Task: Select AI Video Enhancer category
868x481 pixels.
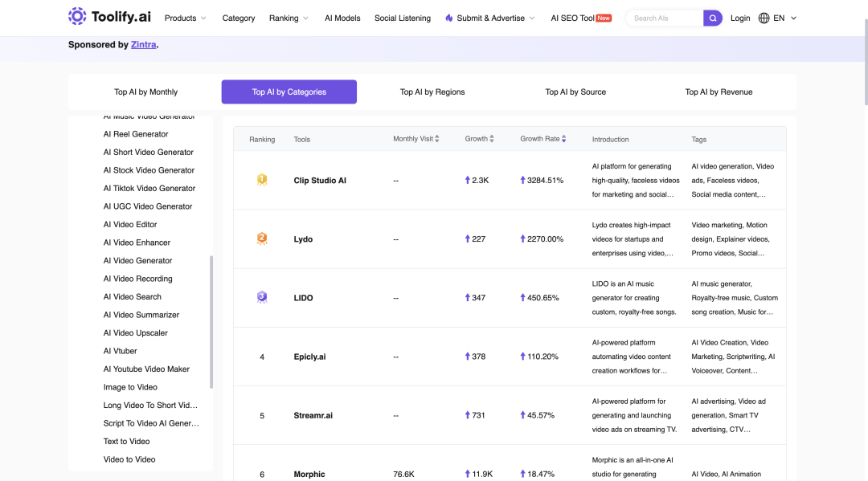Action: pyautogui.click(x=137, y=243)
